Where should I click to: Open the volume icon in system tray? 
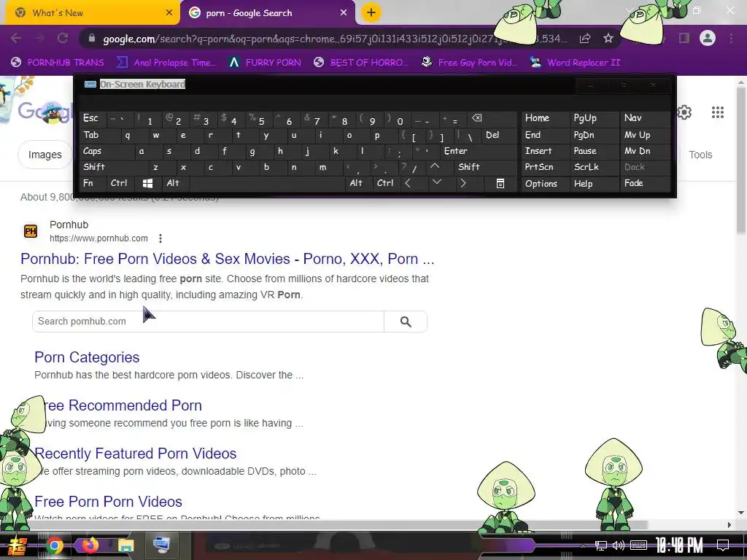(619, 545)
